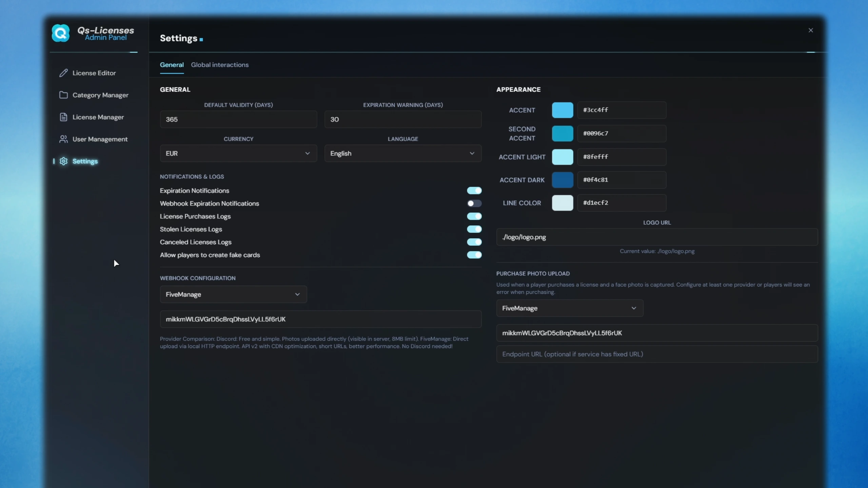Open the Accent Dark color swatch
868x488 pixels.
coord(563,180)
